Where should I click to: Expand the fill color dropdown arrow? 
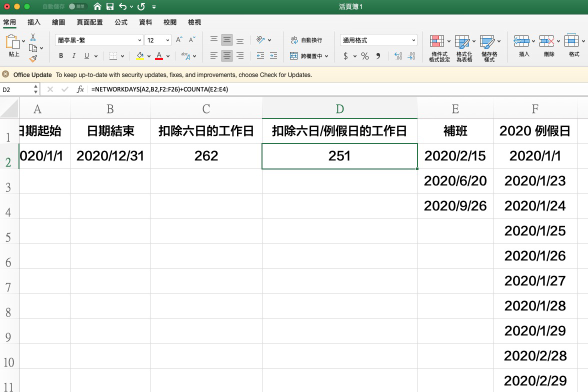click(148, 56)
